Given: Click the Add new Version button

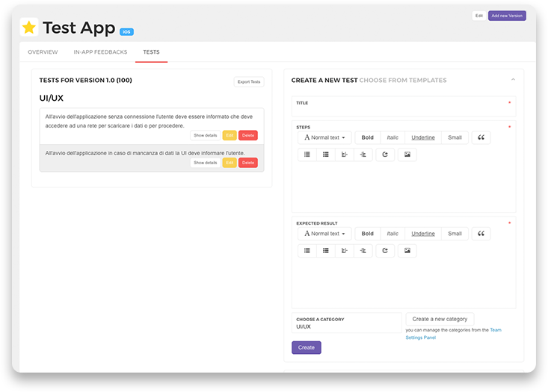Looking at the screenshot, I should (x=507, y=16).
